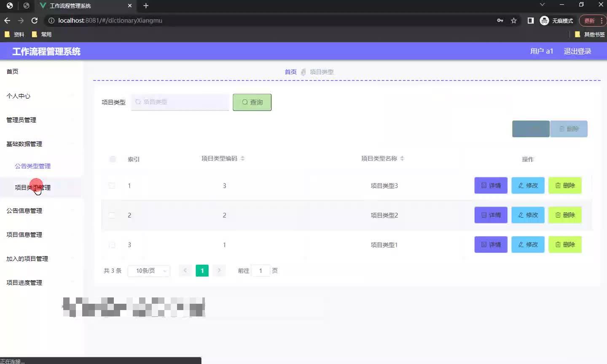Open the 其他书签 bookmarks folder
The image size is (607, 364).
(590, 35)
